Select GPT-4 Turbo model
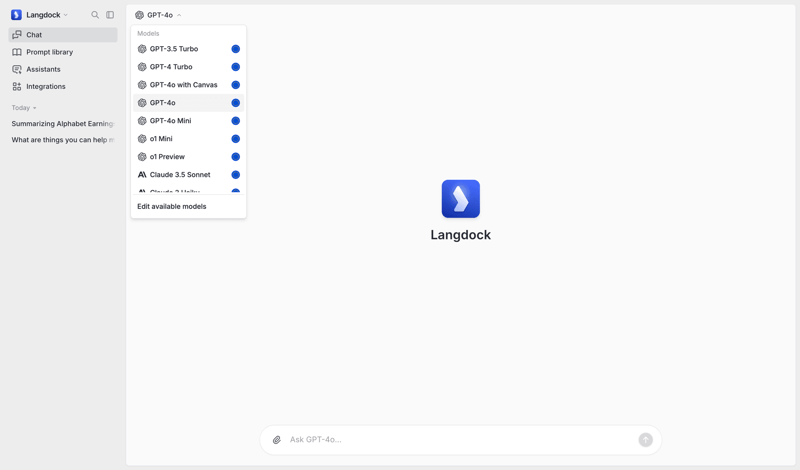The image size is (800, 470). 188,67
